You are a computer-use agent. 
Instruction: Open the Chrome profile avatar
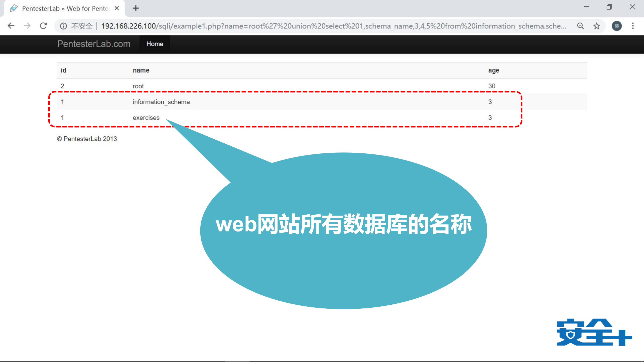click(x=617, y=26)
